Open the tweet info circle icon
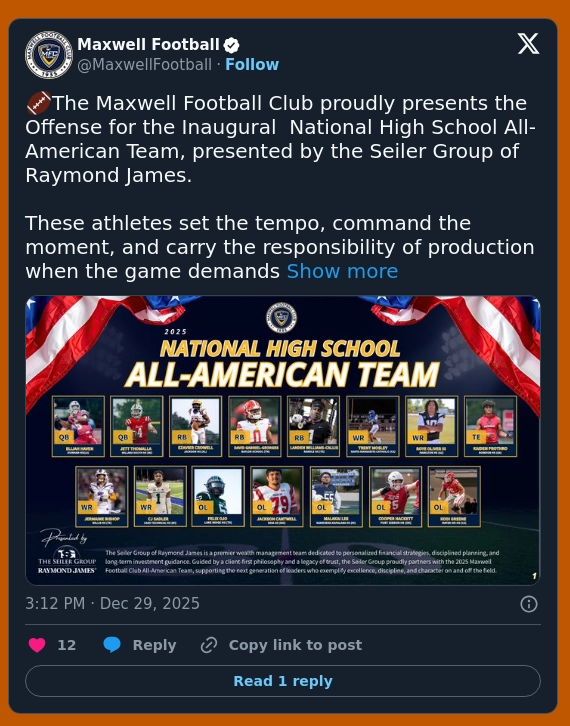570x726 pixels. coord(529,604)
